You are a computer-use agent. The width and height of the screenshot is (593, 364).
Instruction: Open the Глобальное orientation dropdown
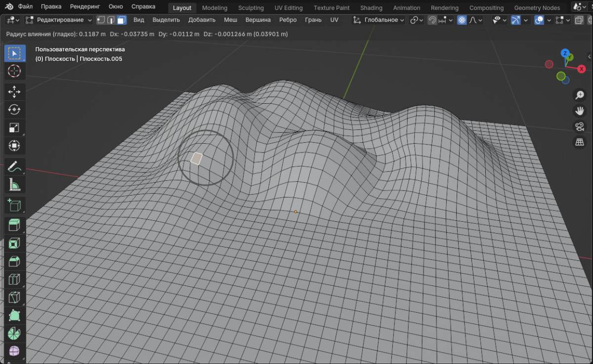pyautogui.click(x=379, y=20)
